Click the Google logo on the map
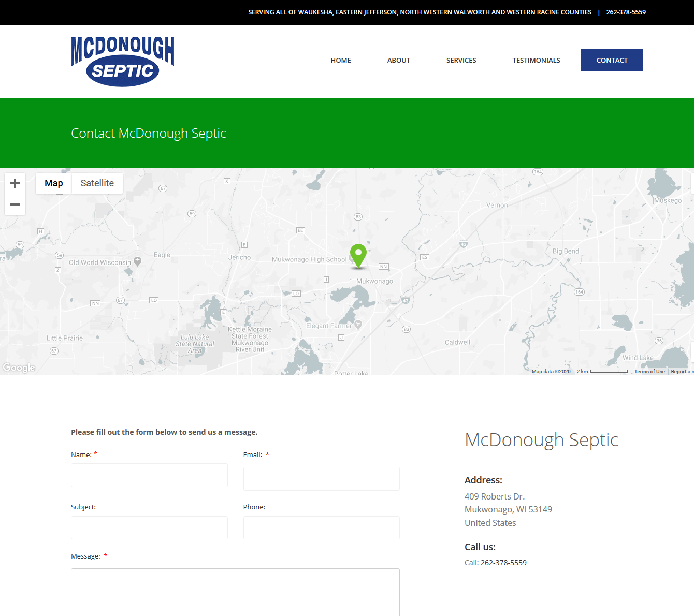Viewport: 694px width, 616px height. point(19,368)
